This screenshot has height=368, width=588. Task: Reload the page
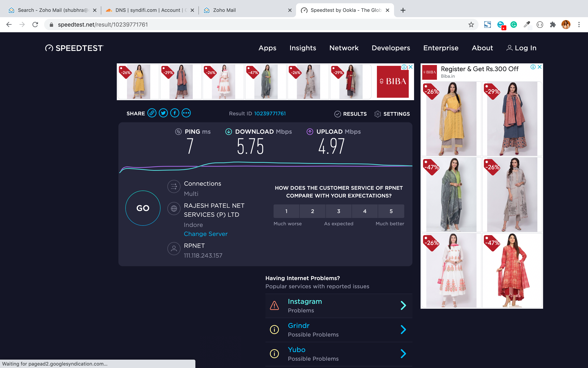click(x=35, y=25)
